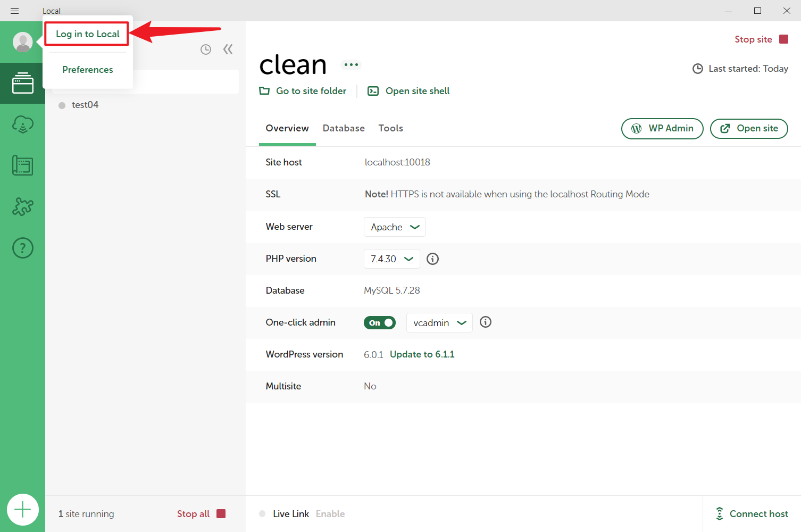Expand the PHP version 7.4.30 dropdown
This screenshot has height=532, width=801.
392,259
